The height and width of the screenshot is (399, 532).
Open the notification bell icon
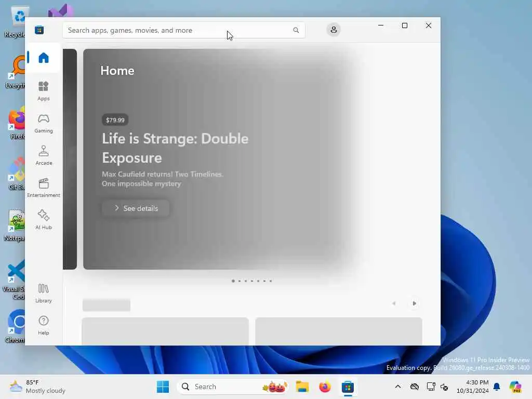[x=497, y=387]
